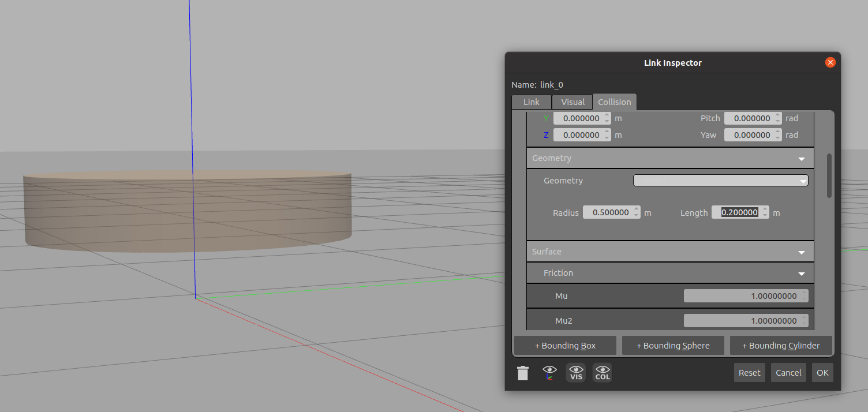
Task: Decrease Length using the down spinner arrow
Action: pyautogui.click(x=765, y=216)
